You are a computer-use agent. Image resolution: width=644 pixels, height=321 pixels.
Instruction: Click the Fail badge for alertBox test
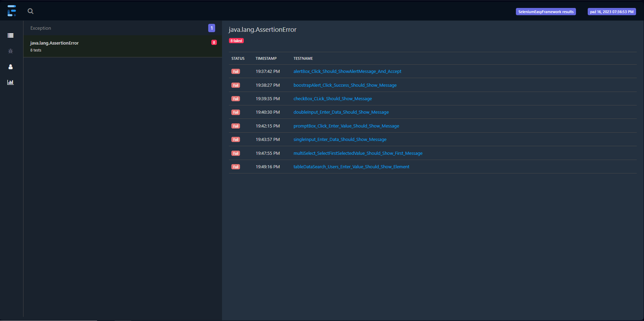pos(236,72)
